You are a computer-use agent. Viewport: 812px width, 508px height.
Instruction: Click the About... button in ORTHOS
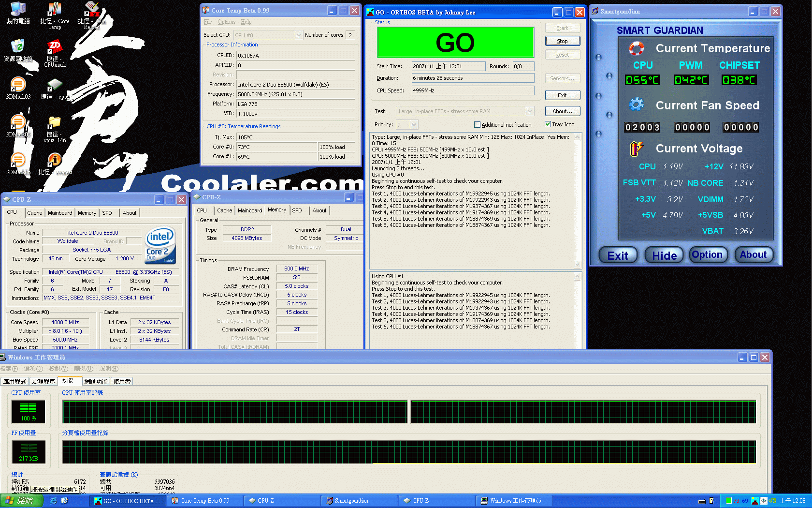[x=563, y=111]
